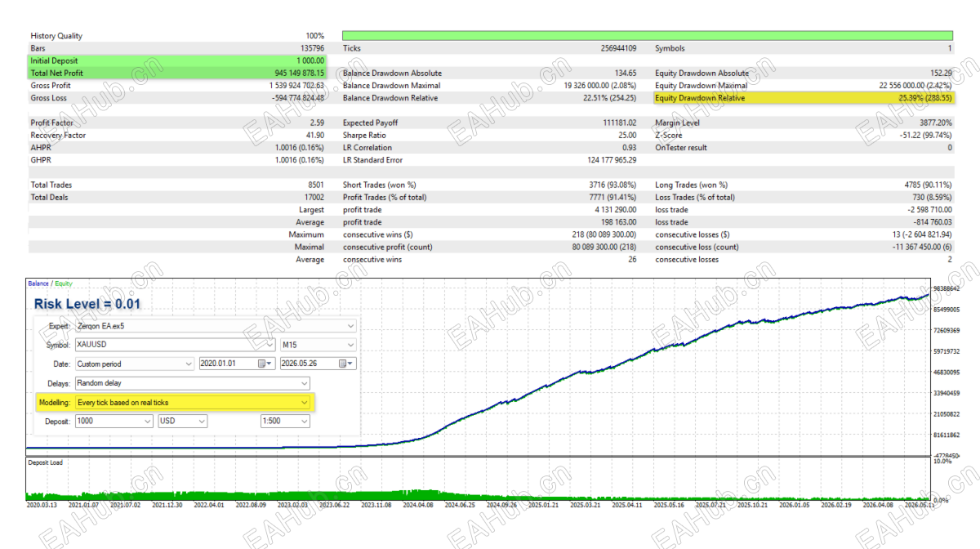
Task: Click the Ticks value 256944109
Action: pos(618,48)
